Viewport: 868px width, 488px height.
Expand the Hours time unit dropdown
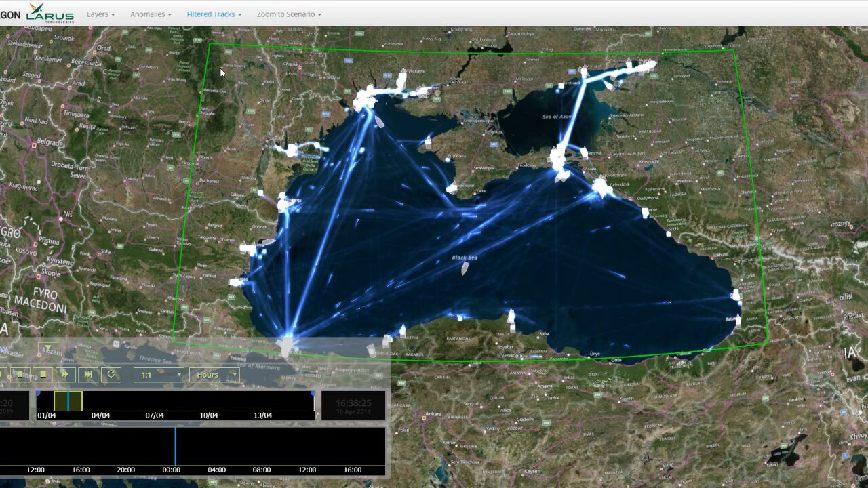pyautogui.click(x=214, y=375)
